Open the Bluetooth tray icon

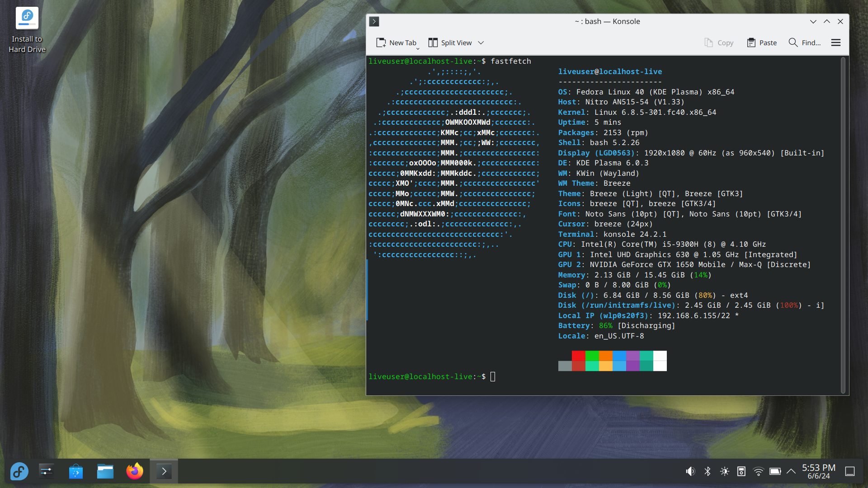coord(708,471)
